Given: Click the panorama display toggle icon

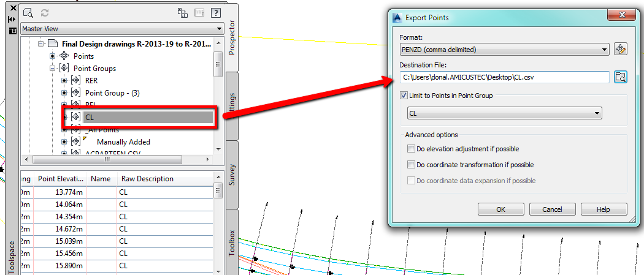Looking at the screenshot, I should (x=199, y=13).
